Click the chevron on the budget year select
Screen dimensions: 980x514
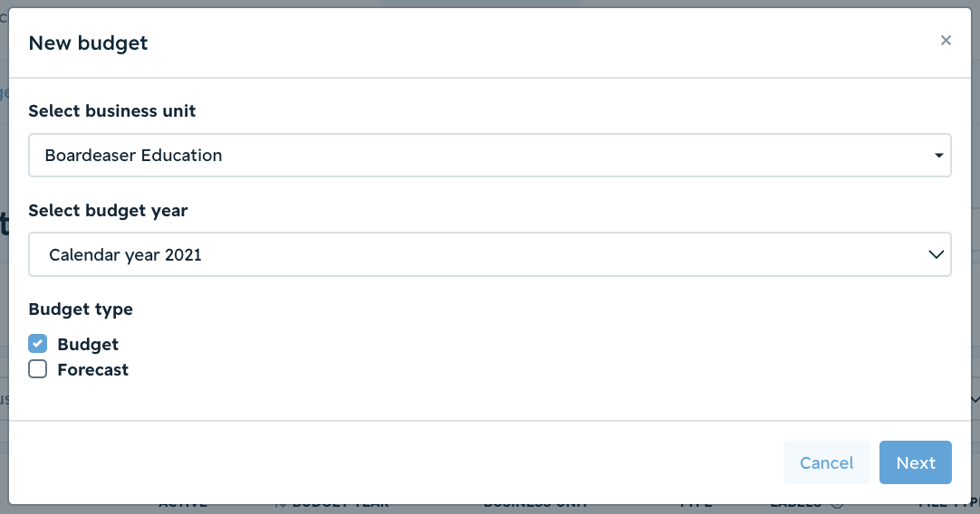[x=936, y=254]
